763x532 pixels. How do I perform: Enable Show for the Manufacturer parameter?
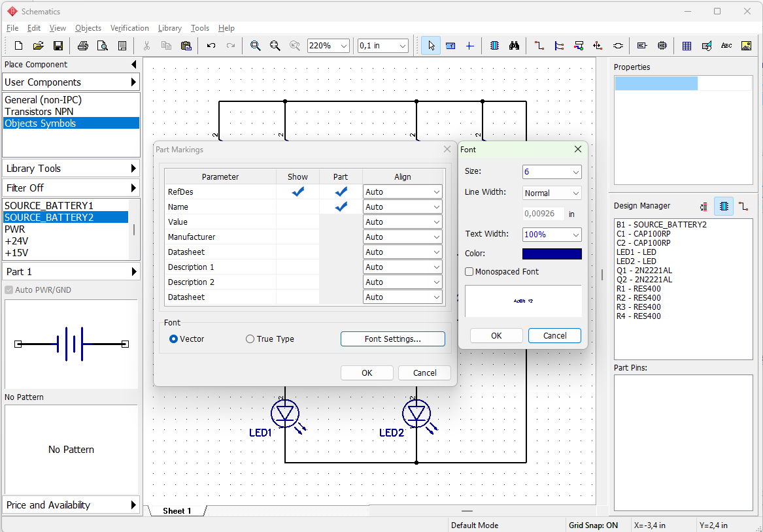(297, 237)
